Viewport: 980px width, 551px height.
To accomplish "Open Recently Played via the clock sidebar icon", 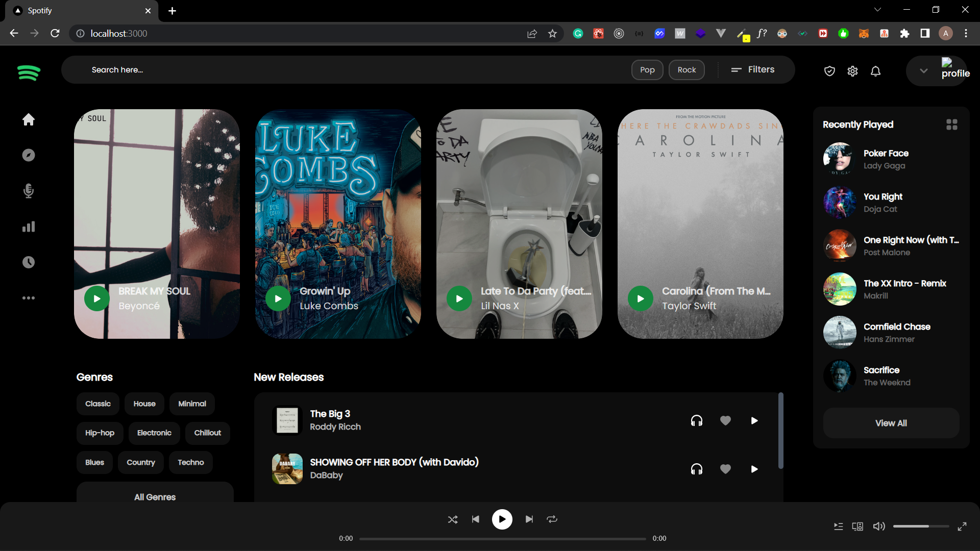I will coord(29,262).
